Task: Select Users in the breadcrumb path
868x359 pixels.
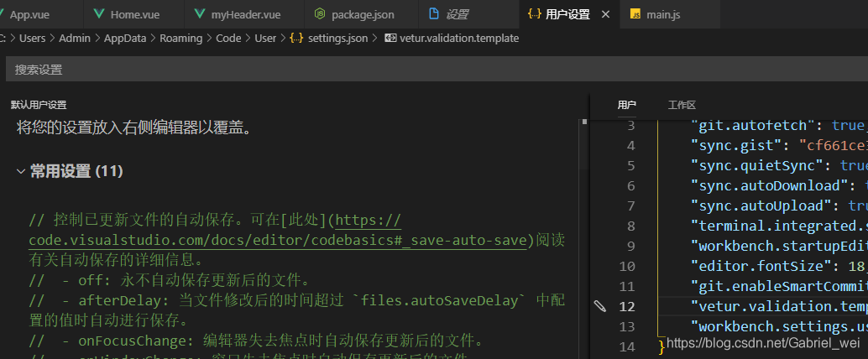Action: coord(32,39)
